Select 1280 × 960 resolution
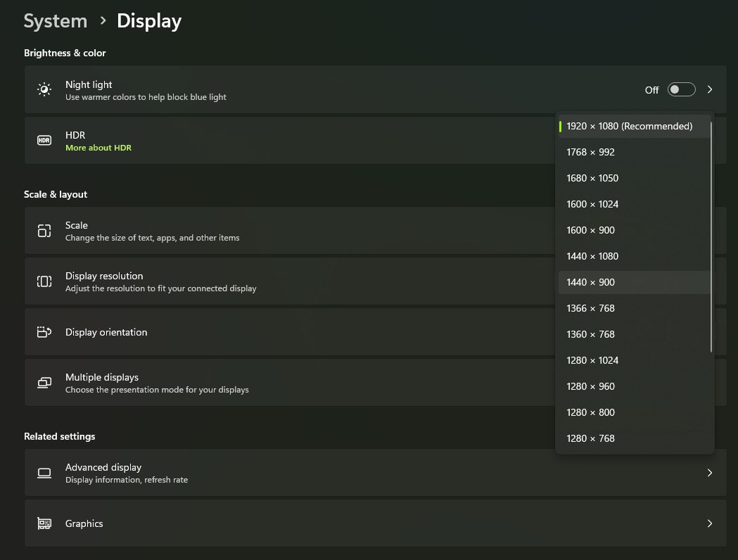 pyautogui.click(x=634, y=386)
